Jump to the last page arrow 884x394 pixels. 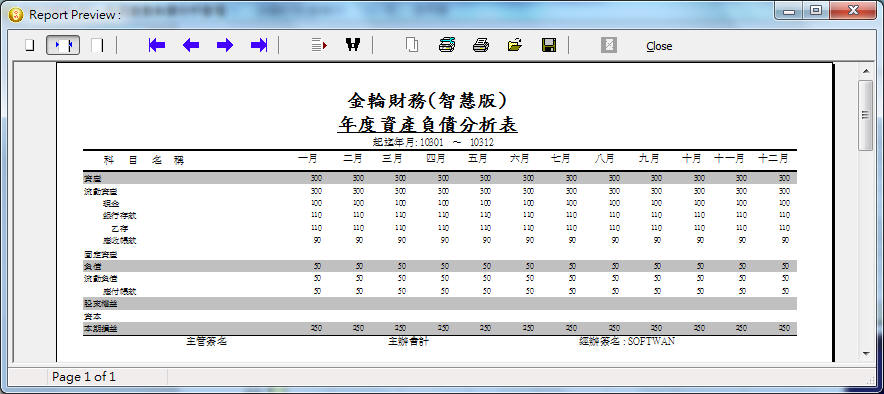(x=259, y=46)
